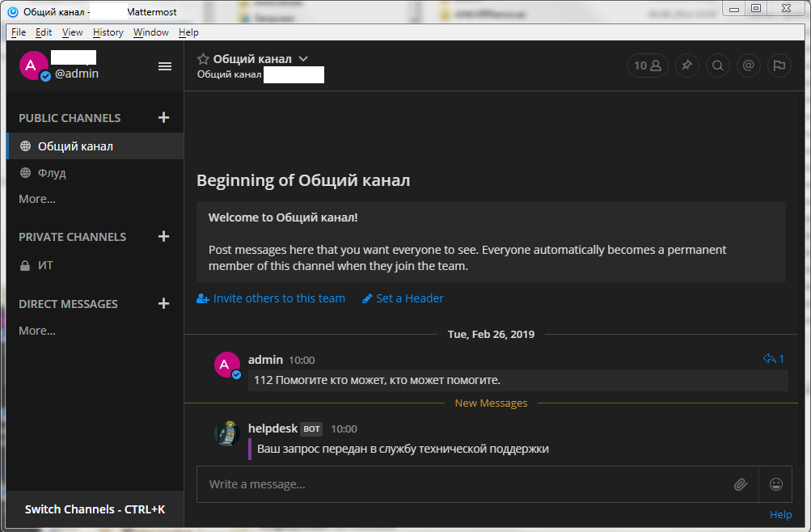This screenshot has width=811, height=532.
Task: Click the search magnifier icon
Action: click(717, 66)
